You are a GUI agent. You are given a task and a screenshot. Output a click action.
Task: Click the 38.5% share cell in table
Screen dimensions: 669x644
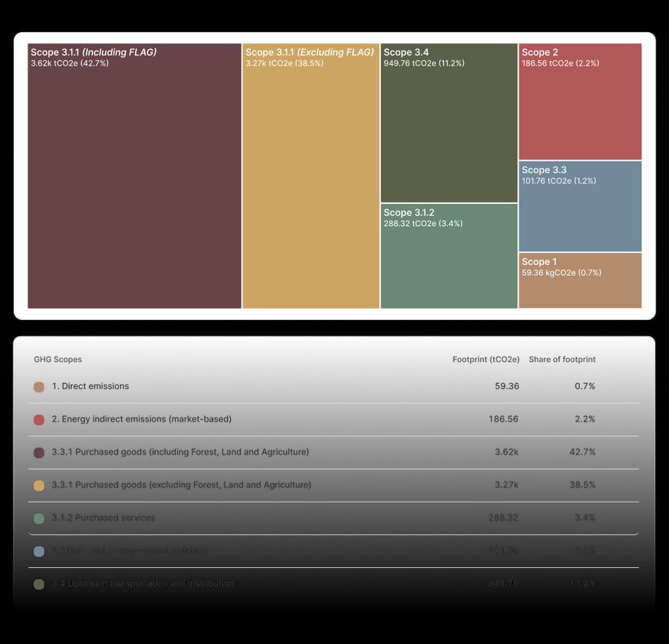[582, 484]
